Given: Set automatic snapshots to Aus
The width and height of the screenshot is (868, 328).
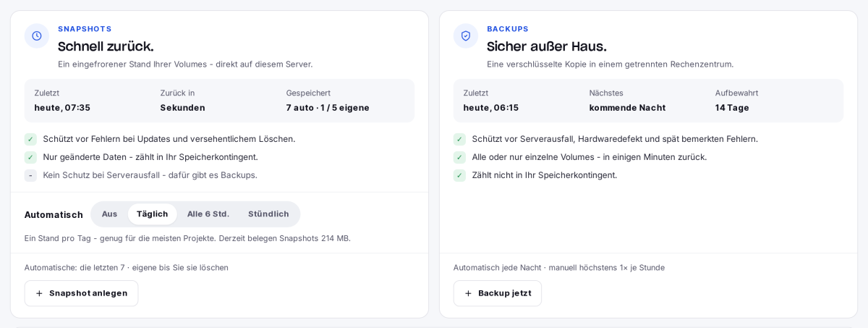Looking at the screenshot, I should tap(109, 214).
